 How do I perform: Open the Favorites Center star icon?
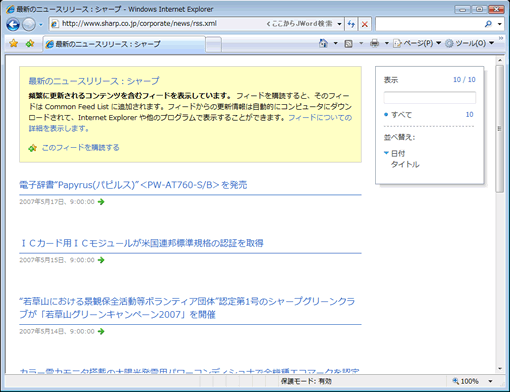(x=13, y=43)
